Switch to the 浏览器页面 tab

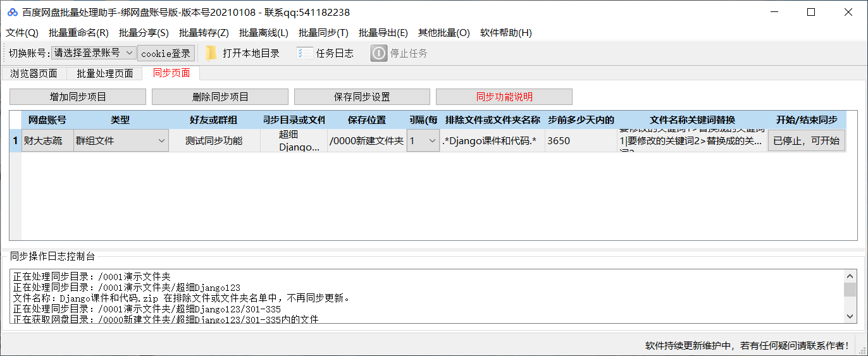coord(34,73)
